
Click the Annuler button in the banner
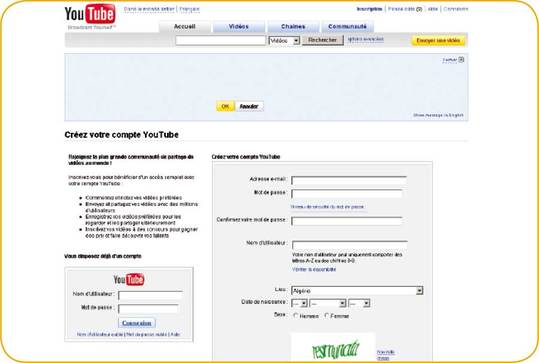click(x=249, y=106)
